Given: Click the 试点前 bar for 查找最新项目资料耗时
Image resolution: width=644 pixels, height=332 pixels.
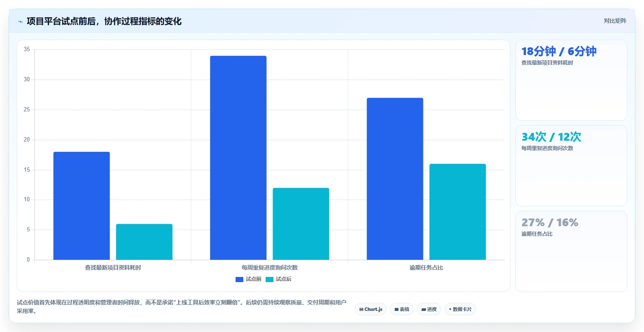Looking at the screenshot, I should coord(82,206).
